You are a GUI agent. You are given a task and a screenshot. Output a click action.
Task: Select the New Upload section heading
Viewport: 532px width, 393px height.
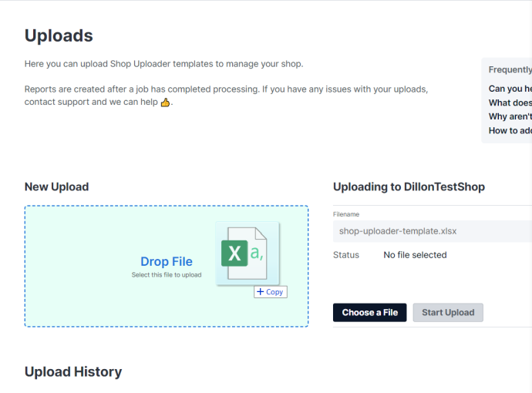[x=56, y=186]
